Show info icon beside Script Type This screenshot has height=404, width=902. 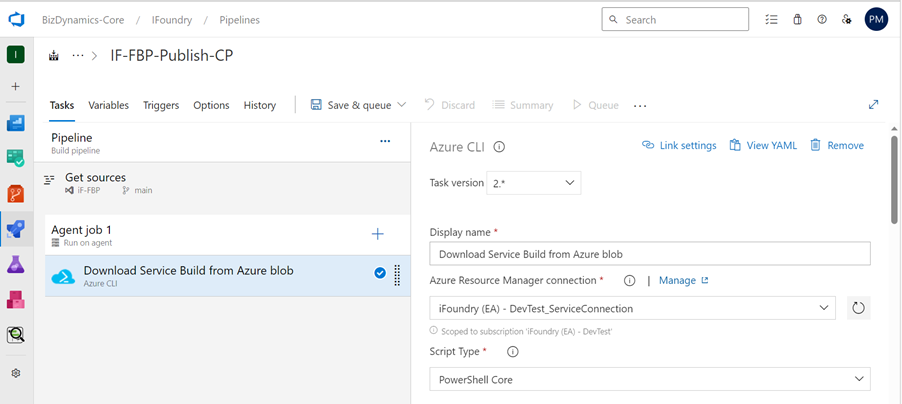coord(513,352)
